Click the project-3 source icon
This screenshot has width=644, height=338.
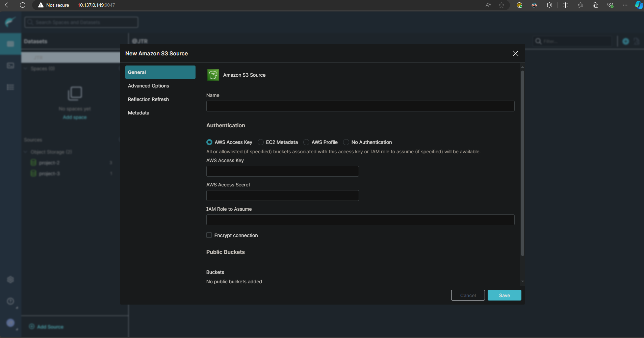coord(33,174)
